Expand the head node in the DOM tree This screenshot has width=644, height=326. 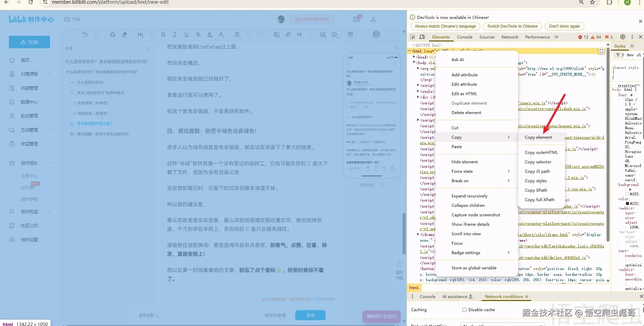point(414,57)
